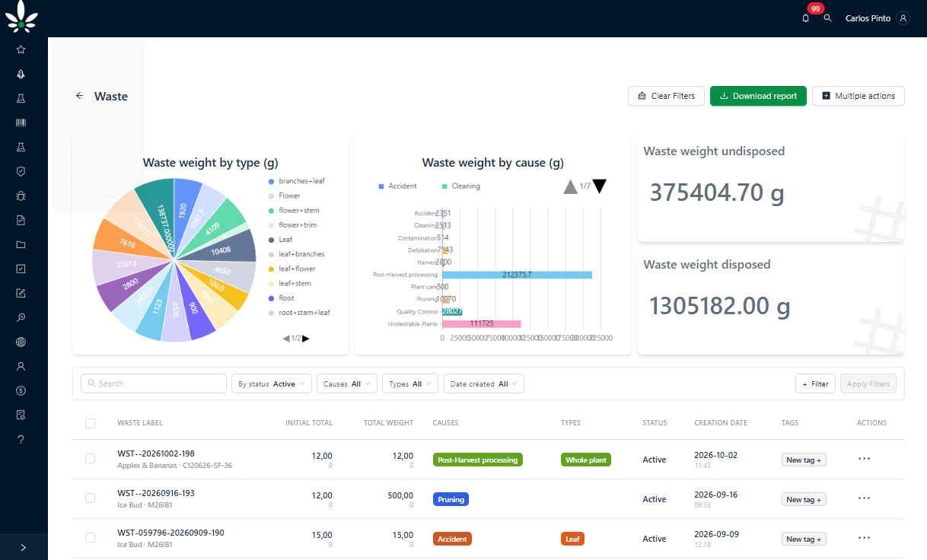
Task: Select the checkbox for WST--20260916-193
Action: pos(90,498)
